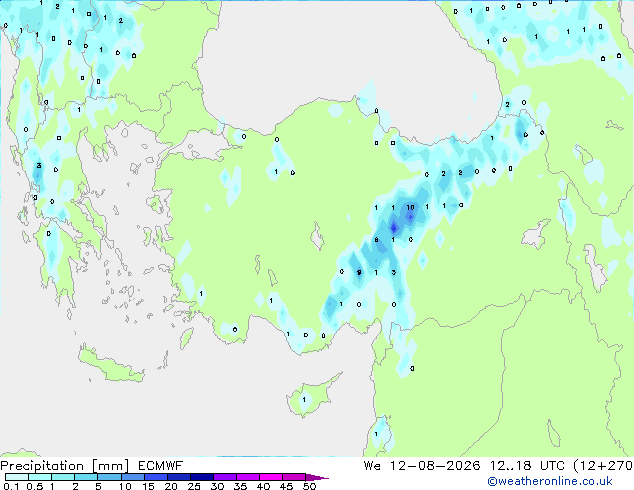
Task: Click the 45–50 mm legend swatch
Action: 294,477
